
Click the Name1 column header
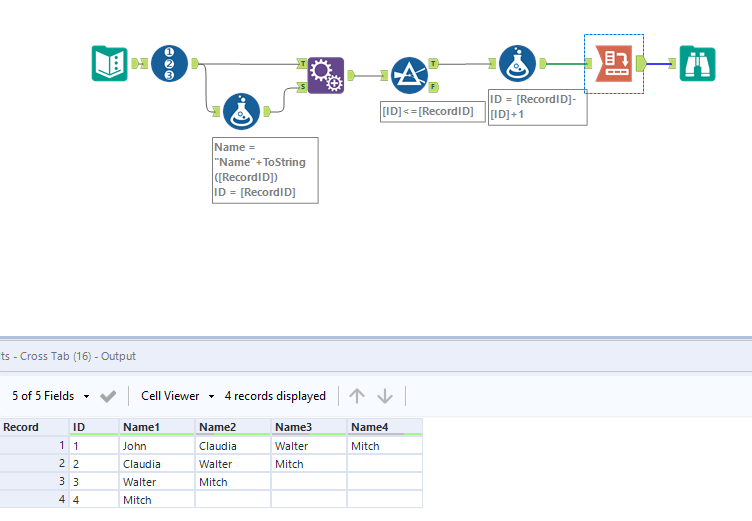(157, 427)
